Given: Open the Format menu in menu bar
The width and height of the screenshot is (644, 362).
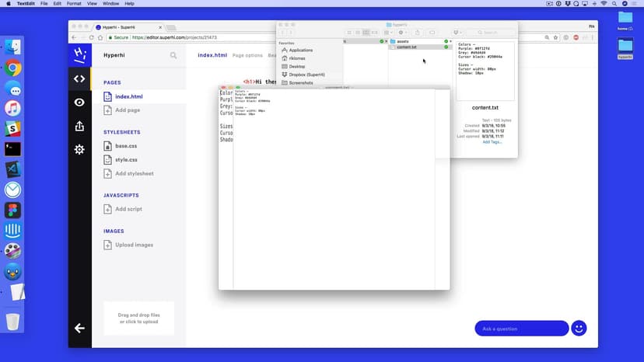Looking at the screenshot, I should [x=72, y=4].
